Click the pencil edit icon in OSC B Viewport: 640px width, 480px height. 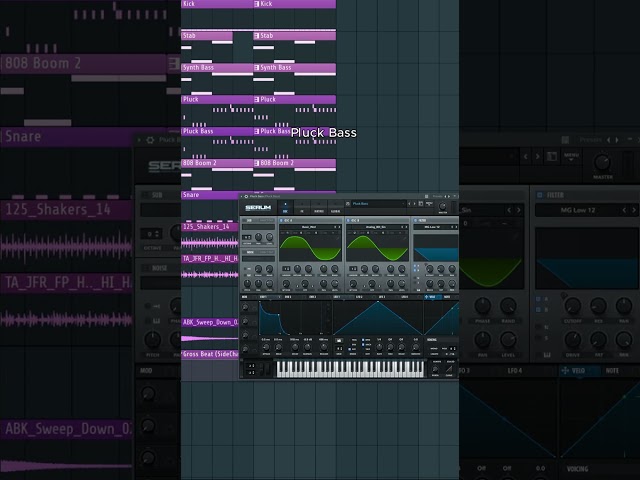(404, 237)
